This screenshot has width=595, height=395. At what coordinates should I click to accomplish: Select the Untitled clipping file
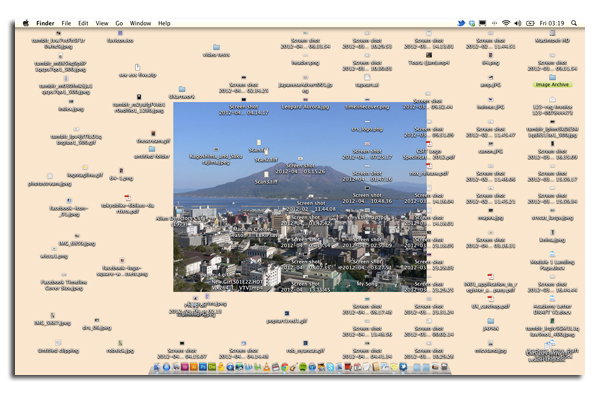(58, 347)
